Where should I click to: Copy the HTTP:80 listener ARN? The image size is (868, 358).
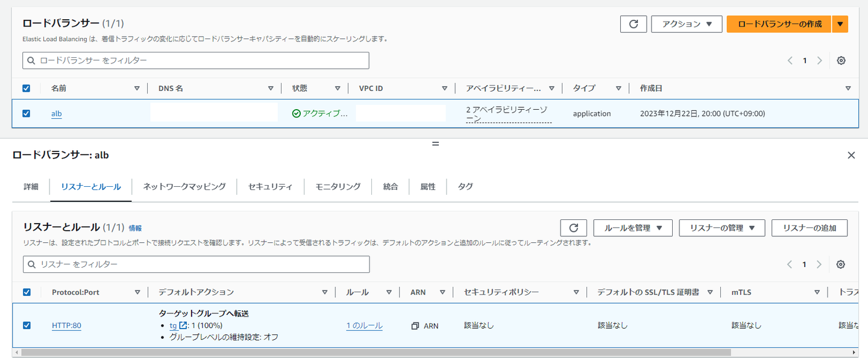point(415,326)
